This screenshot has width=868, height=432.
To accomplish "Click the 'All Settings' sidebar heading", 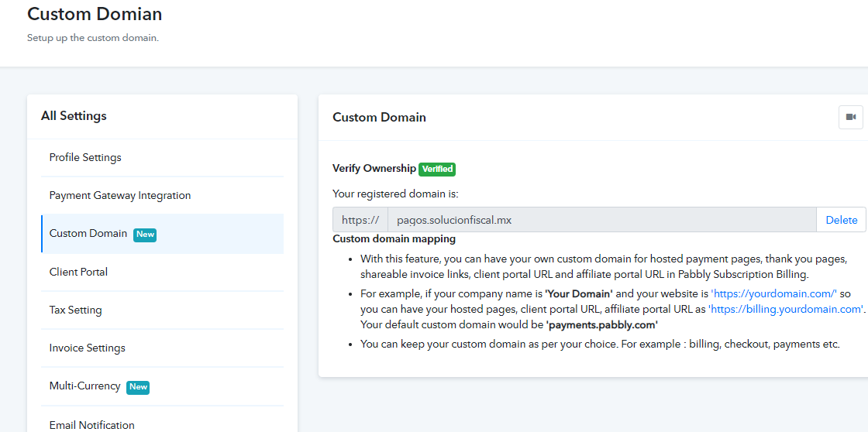I will (74, 115).
